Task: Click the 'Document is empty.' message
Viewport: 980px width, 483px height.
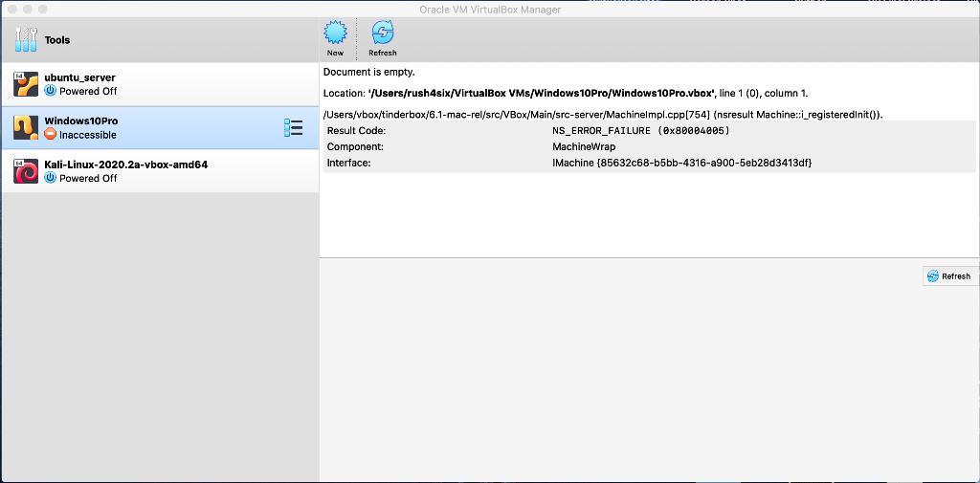Action: (x=368, y=72)
